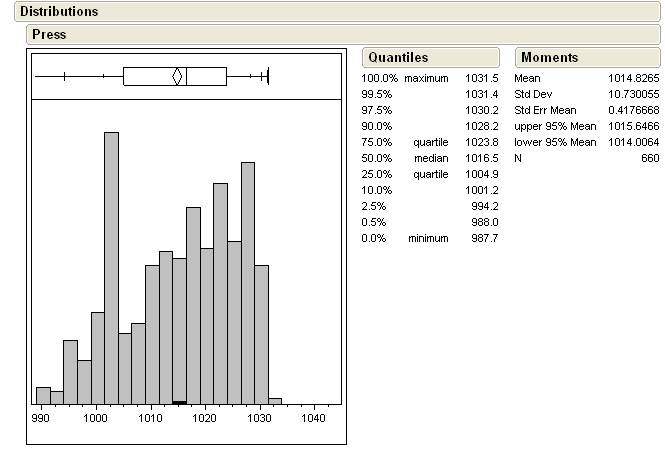Click the box plot's left whisker tick
Screen dimensions: 665x452
coord(65,76)
